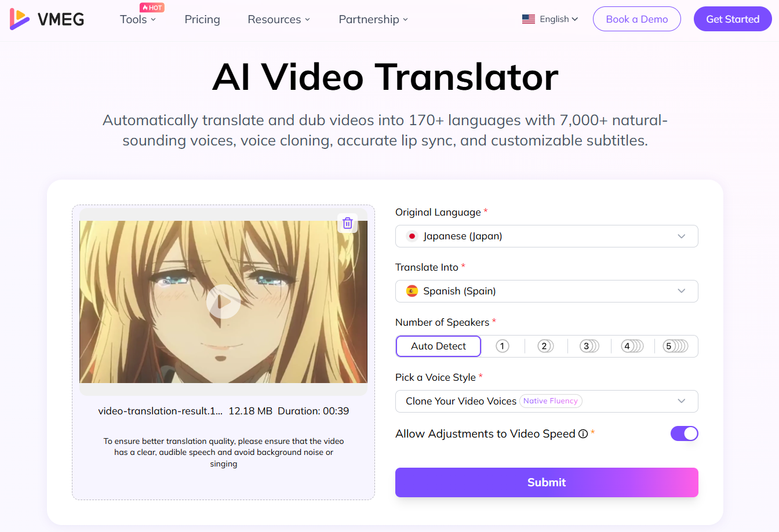
Task: Select the 2 speakers icon
Action: click(545, 346)
